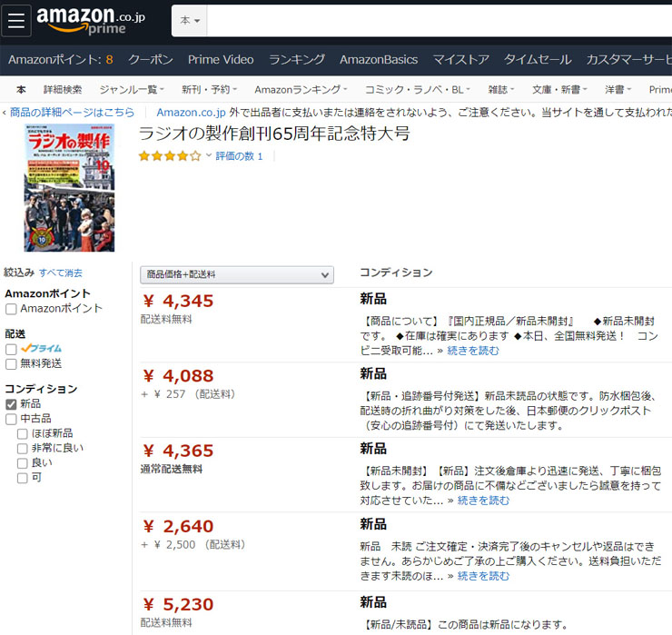Viewport: 672px width, 635px height.
Task: Check the Amazonポイント filter checkbox
Action: click(11, 309)
